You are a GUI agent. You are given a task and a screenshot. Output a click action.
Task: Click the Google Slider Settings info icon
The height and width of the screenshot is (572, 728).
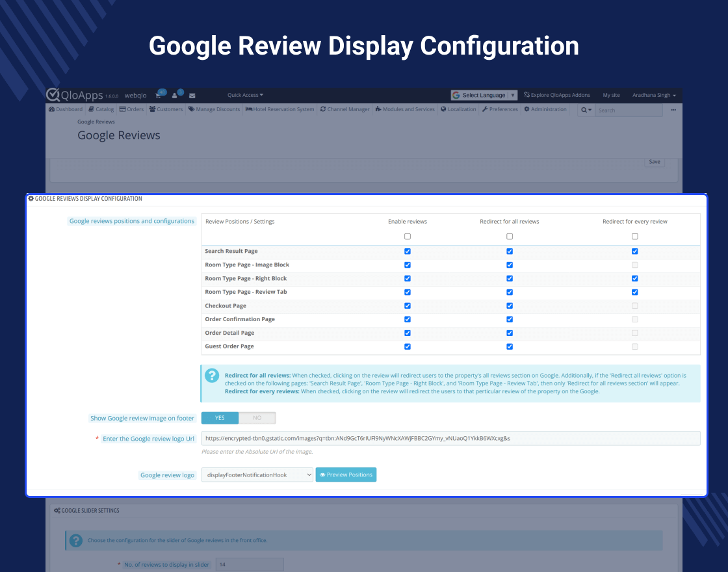pos(75,540)
